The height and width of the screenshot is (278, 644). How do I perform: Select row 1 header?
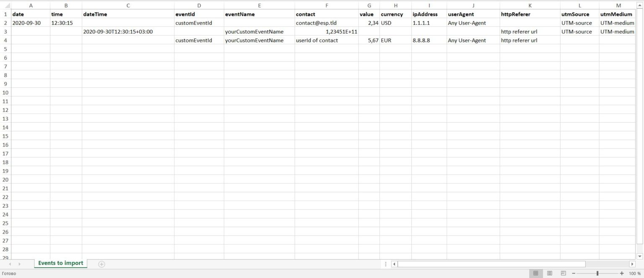point(5,14)
